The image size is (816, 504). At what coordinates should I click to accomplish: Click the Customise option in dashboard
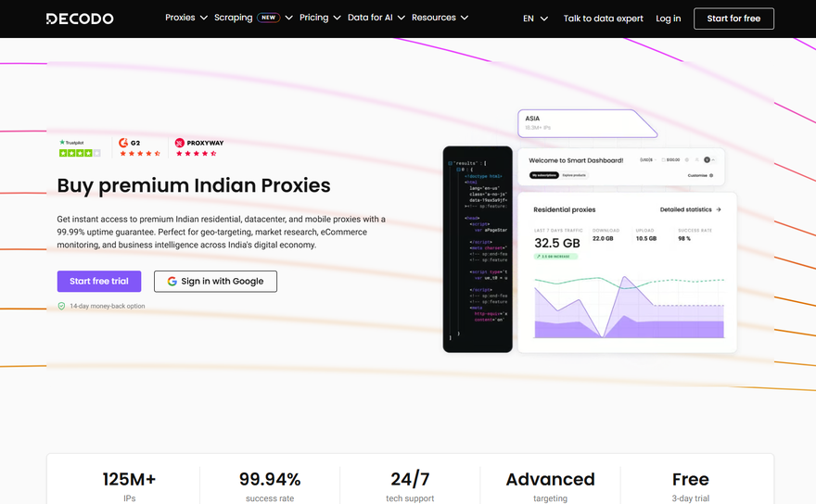tap(700, 176)
